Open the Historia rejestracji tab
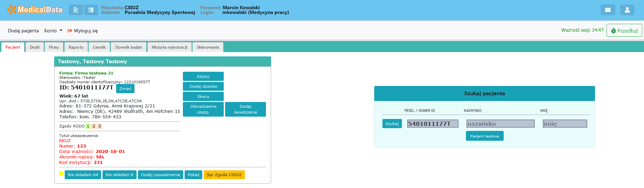Viewport: 644px width, 188px height. coord(169,47)
